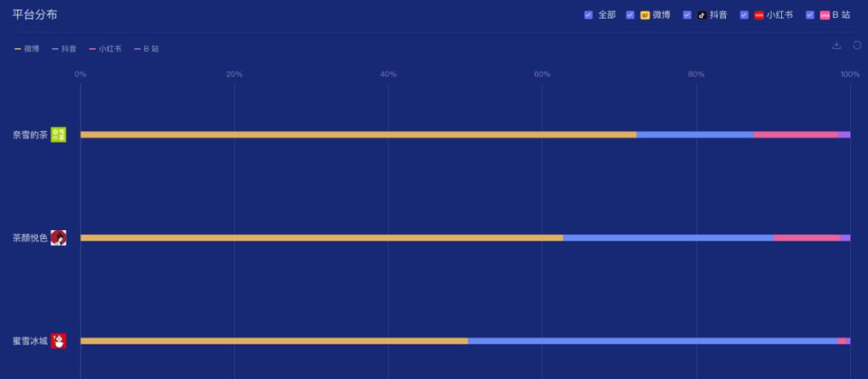Uncheck the 全部 checkbox

(588, 15)
